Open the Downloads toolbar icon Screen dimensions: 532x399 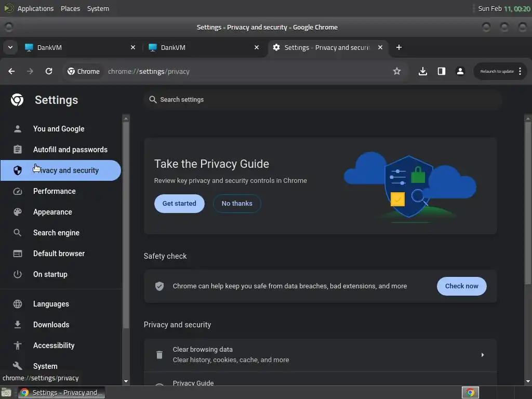coord(423,71)
